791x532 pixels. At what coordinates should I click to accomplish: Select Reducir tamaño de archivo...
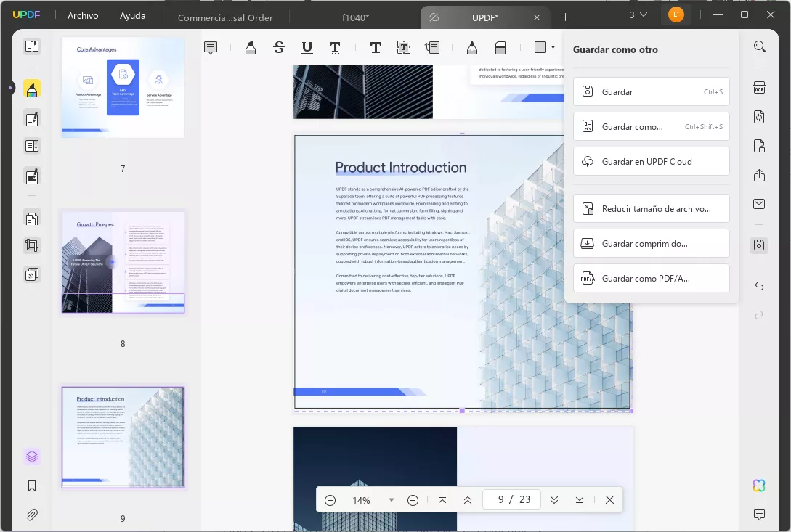tap(652, 209)
